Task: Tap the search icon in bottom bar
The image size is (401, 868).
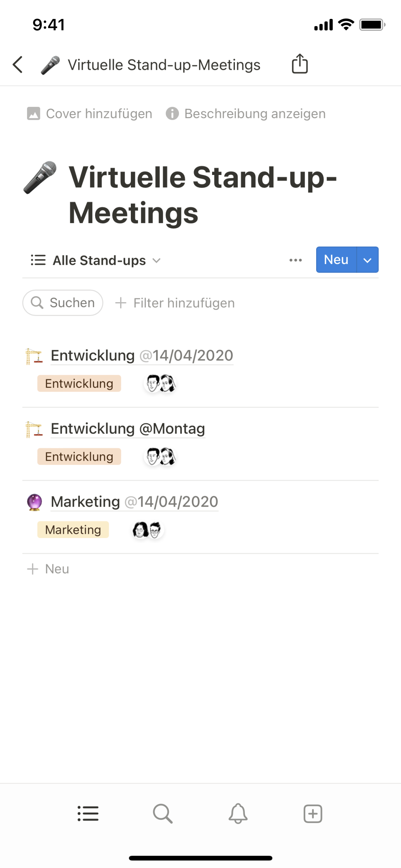Action: (163, 813)
